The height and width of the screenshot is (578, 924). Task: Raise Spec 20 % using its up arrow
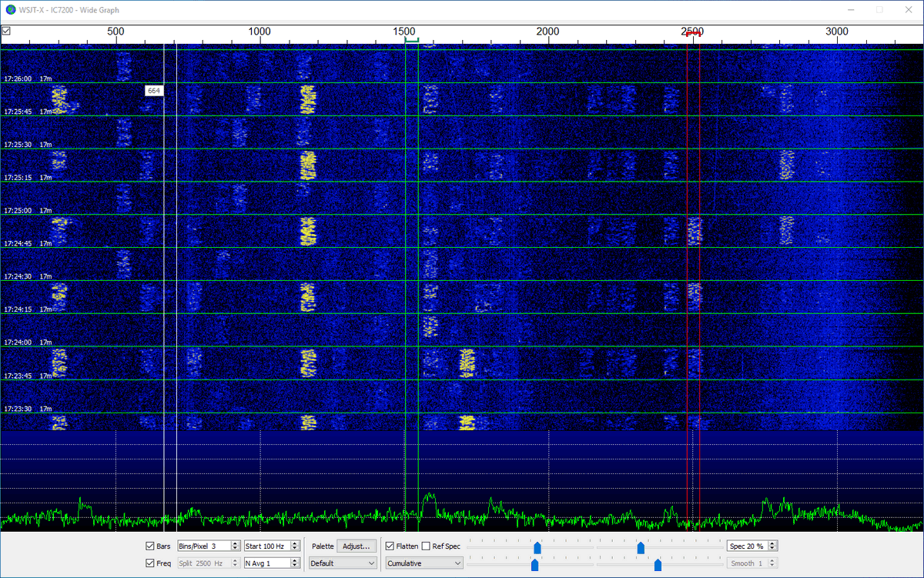point(772,543)
